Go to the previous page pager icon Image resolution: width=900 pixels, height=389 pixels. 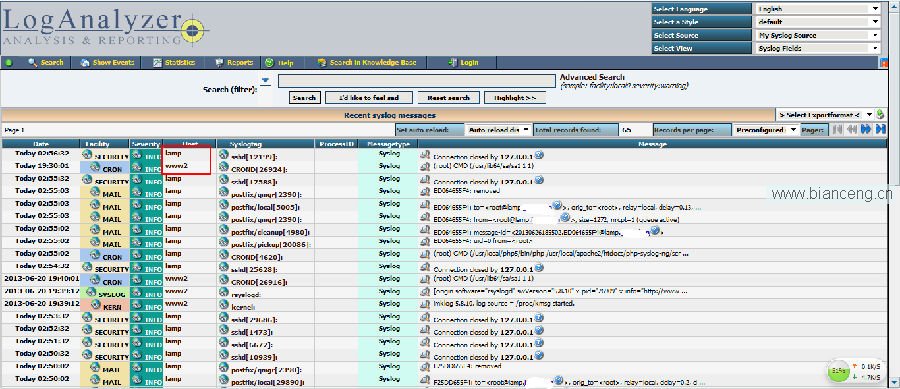click(x=852, y=130)
